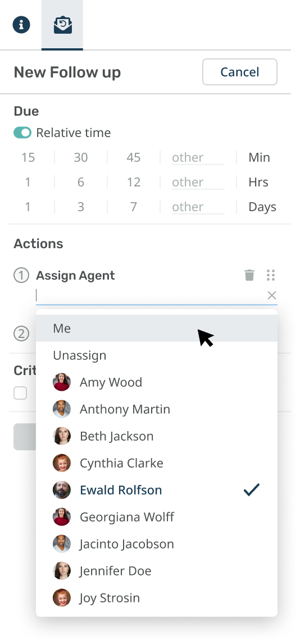Screen dimensions: 300x644
Task: Click step number 1 circle icon
Action: [x=21, y=275]
